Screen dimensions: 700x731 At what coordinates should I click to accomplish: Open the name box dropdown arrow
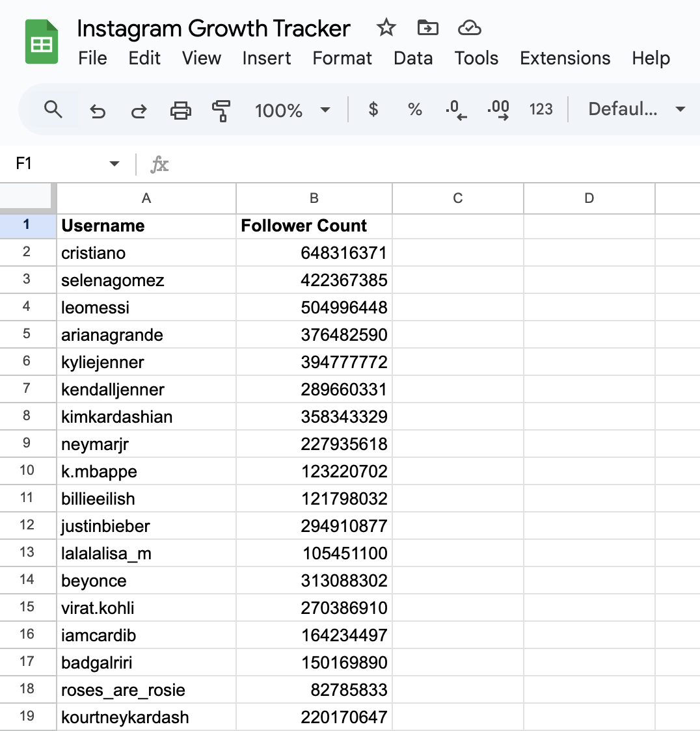(114, 164)
